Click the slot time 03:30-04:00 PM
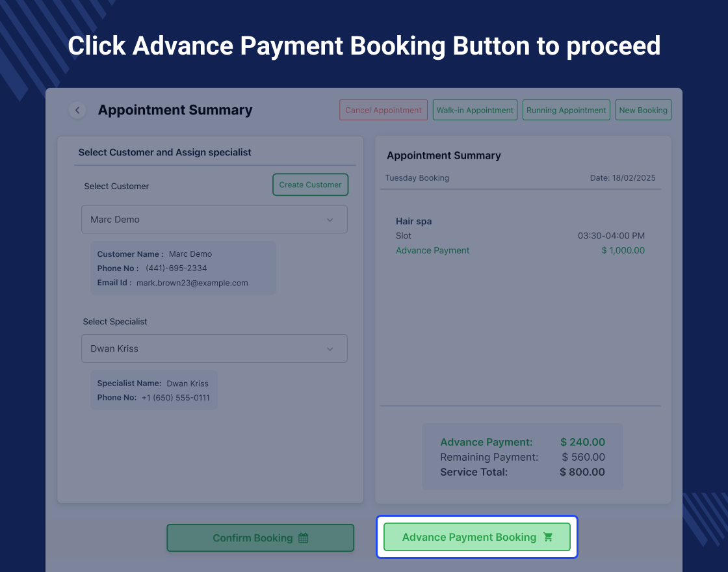The width and height of the screenshot is (728, 572). pyautogui.click(x=611, y=235)
